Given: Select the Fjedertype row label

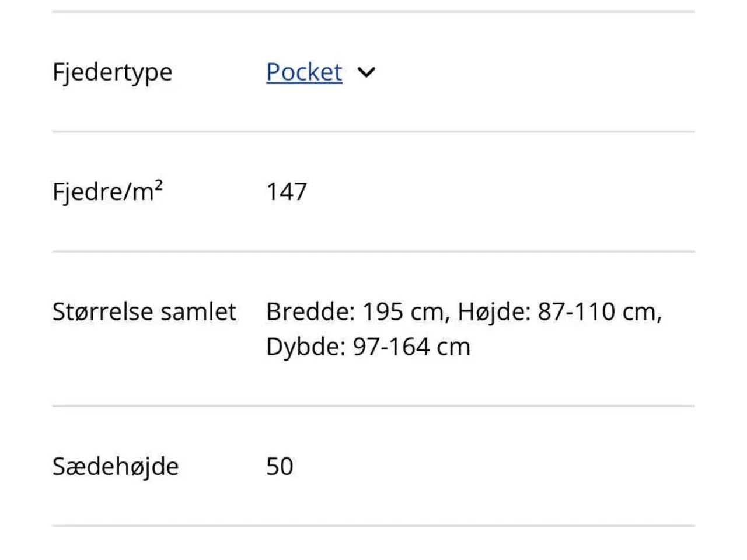Looking at the screenshot, I should click(x=112, y=72).
